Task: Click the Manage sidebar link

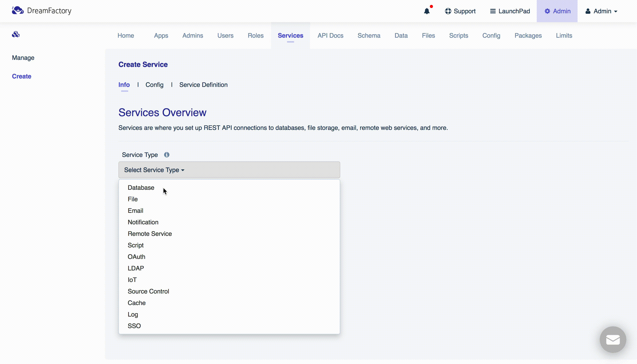Action: [x=23, y=58]
